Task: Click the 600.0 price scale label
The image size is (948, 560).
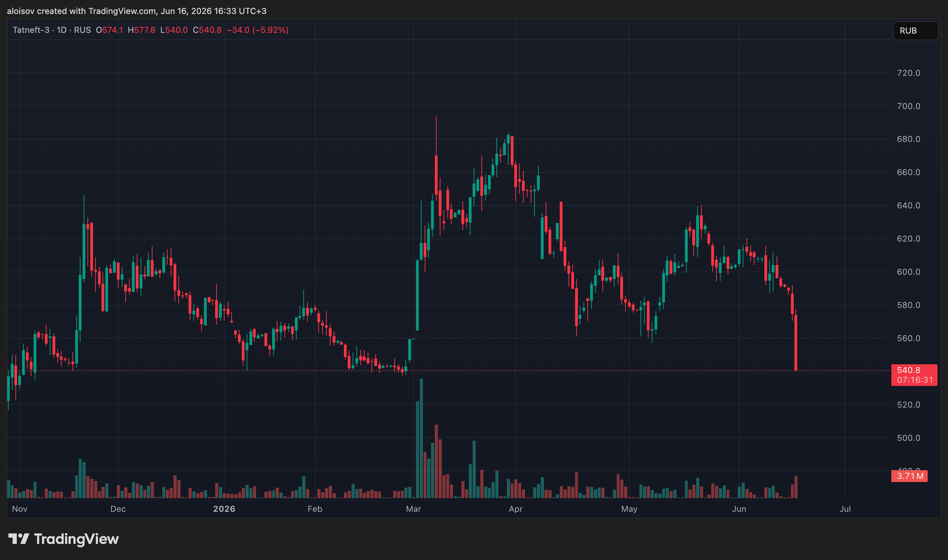Action: click(x=908, y=272)
